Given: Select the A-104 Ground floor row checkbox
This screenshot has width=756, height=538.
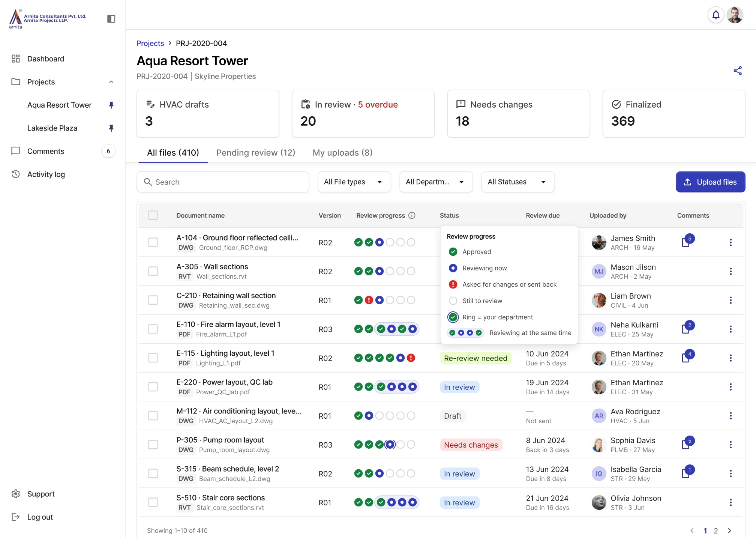Looking at the screenshot, I should (153, 242).
